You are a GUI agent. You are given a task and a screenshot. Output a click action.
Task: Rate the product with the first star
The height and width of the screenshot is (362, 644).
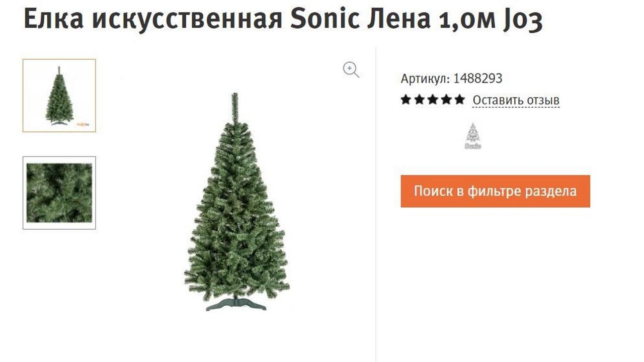coord(406,100)
